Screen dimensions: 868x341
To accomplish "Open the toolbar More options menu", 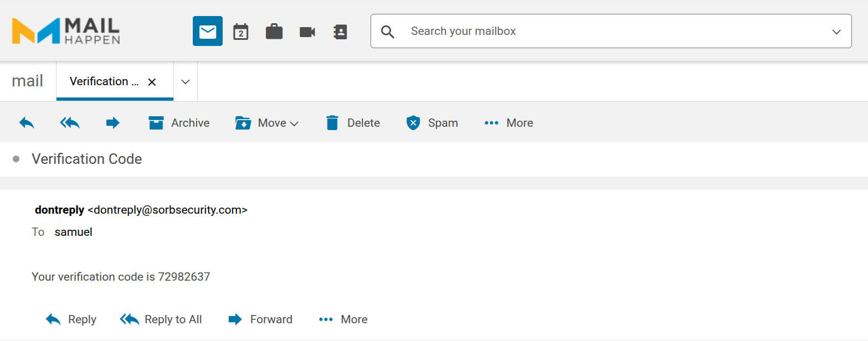I will click(509, 123).
